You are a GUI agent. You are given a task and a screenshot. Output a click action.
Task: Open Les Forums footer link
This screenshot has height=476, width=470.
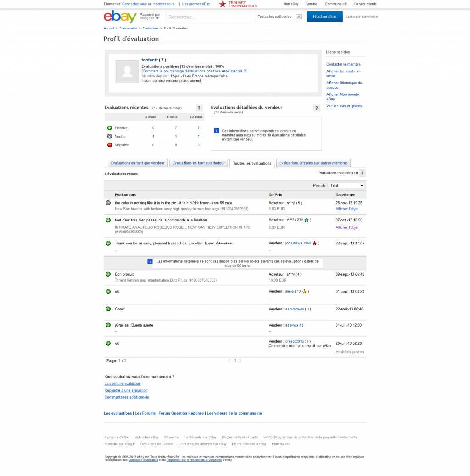pyautogui.click(x=145, y=413)
